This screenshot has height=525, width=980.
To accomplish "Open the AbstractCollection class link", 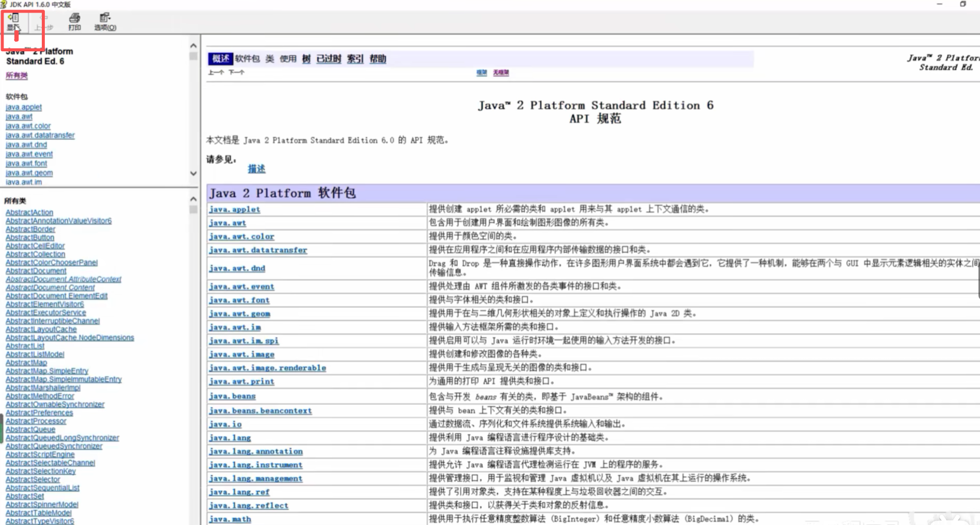I will pos(35,254).
